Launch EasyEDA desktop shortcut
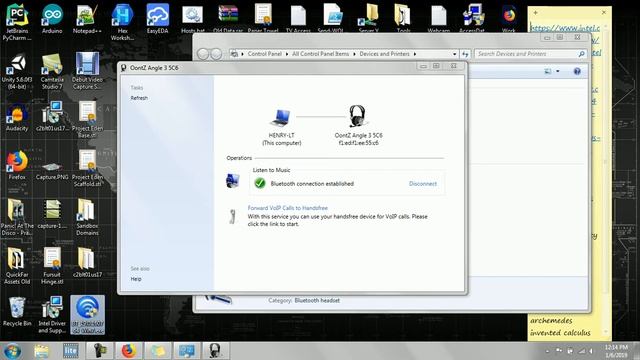This screenshot has height=360, width=640. (x=158, y=18)
